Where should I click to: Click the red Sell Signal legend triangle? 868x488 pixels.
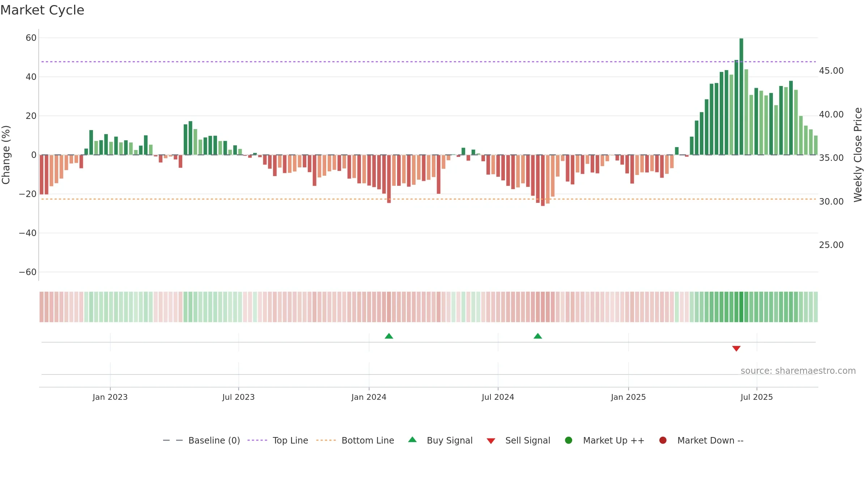pyautogui.click(x=491, y=441)
